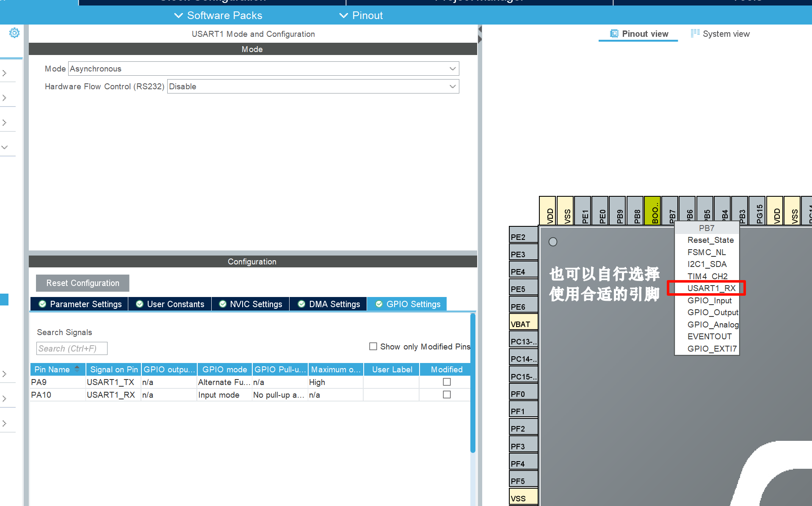812x506 pixels.
Task: Open the Mode Asynchronous dropdown
Action: [x=263, y=69]
